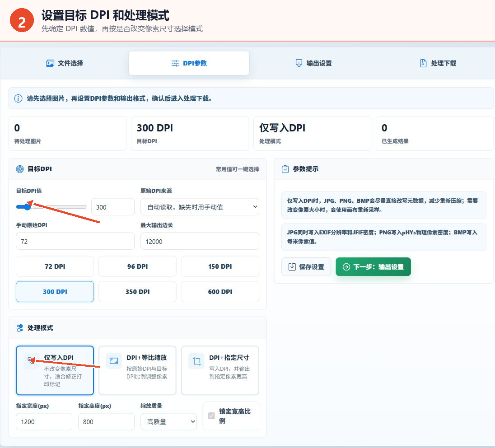Go to the 输出设置 tab

[313, 63]
